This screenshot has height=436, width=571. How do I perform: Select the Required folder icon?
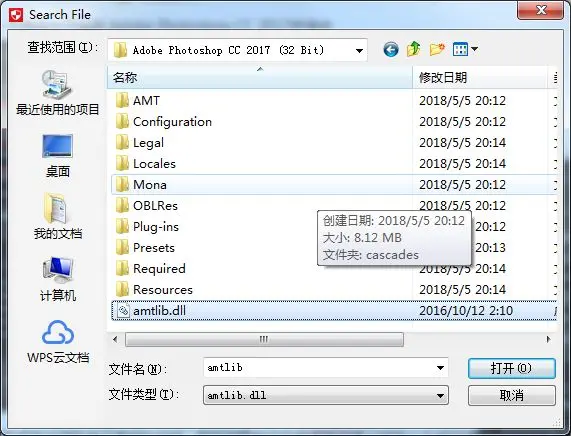122,269
